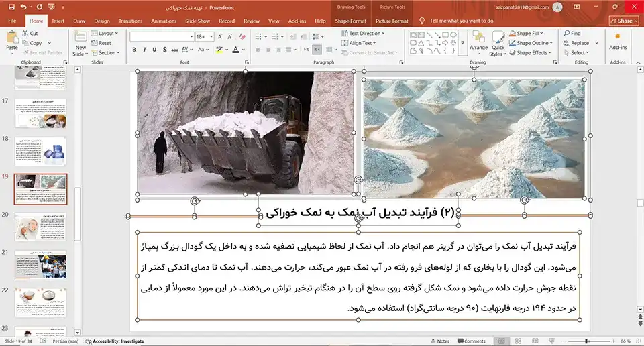644x346 pixels.
Task: Open Shape Fill menu
Action: point(527,34)
